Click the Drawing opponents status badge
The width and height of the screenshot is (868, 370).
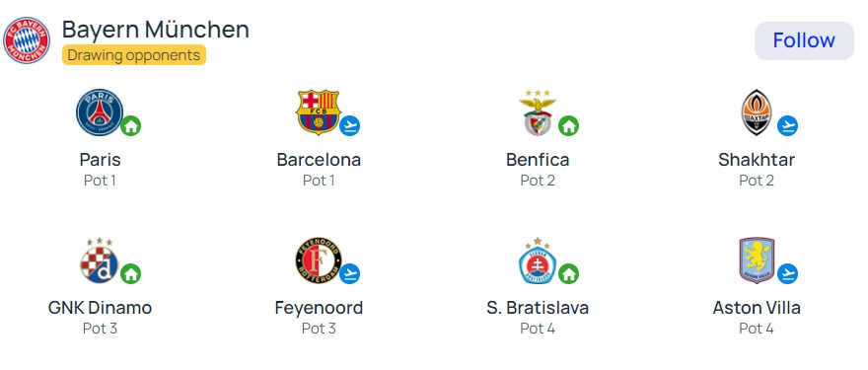pos(134,55)
